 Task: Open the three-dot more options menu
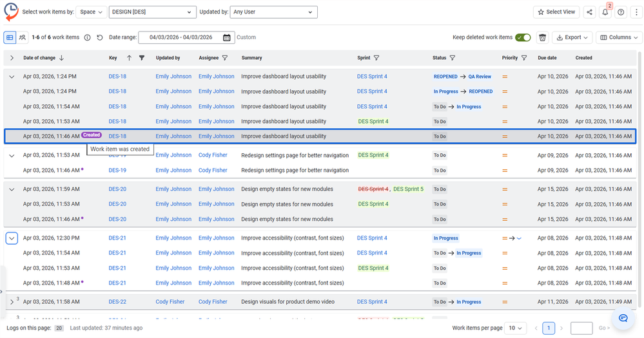point(636,12)
